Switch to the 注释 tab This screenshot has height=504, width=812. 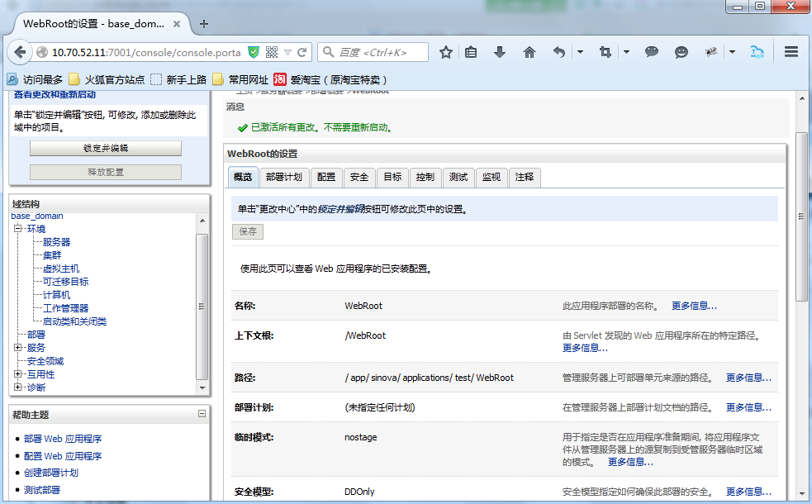[525, 177]
